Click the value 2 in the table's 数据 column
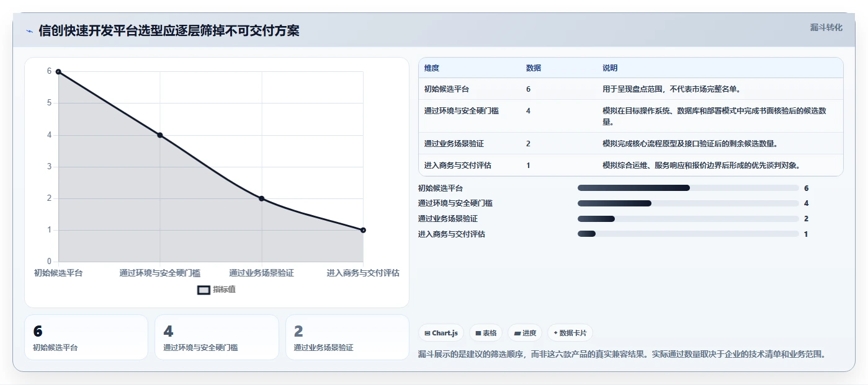Image resolution: width=868 pixels, height=385 pixels. click(528, 144)
